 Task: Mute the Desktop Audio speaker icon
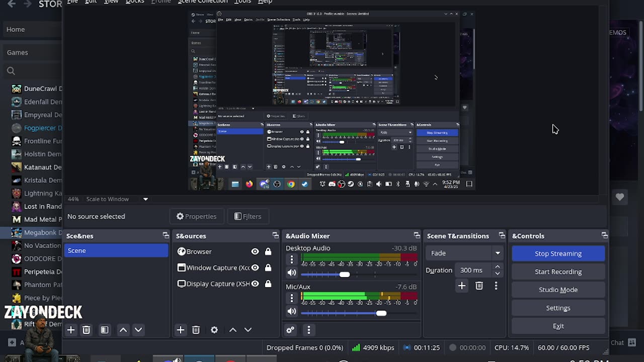tap(292, 273)
